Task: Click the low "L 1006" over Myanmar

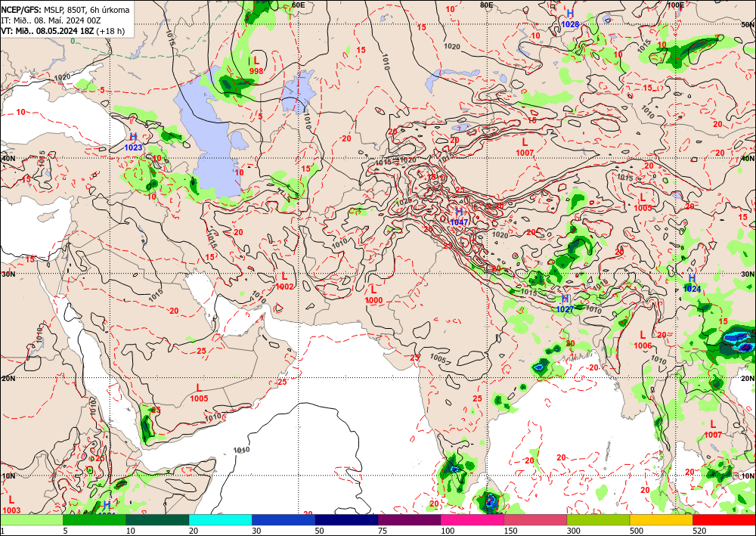Action: (x=643, y=340)
